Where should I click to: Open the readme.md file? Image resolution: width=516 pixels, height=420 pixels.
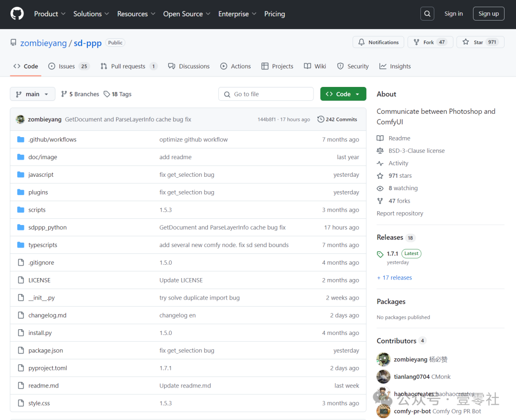(x=43, y=386)
